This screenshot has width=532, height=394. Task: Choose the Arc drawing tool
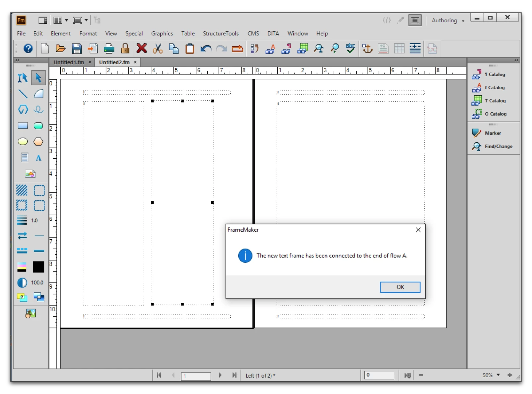(x=38, y=94)
